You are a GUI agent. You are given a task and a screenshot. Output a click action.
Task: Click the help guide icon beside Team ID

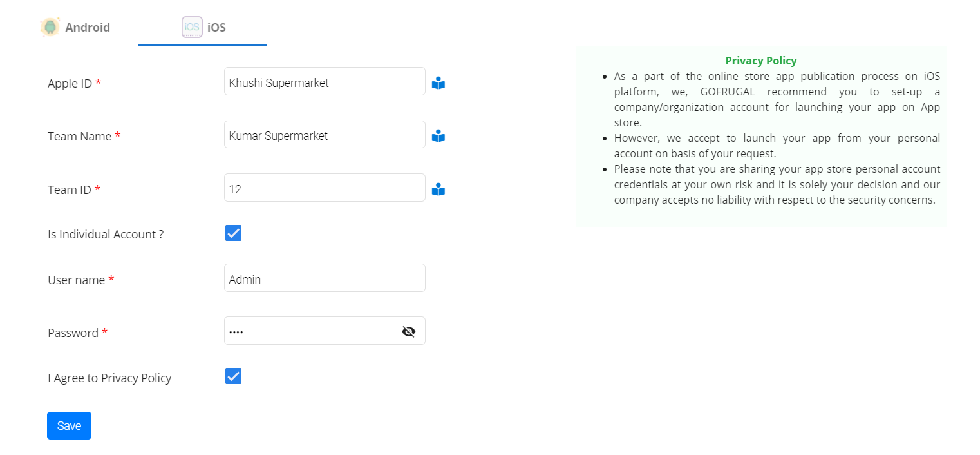click(438, 189)
